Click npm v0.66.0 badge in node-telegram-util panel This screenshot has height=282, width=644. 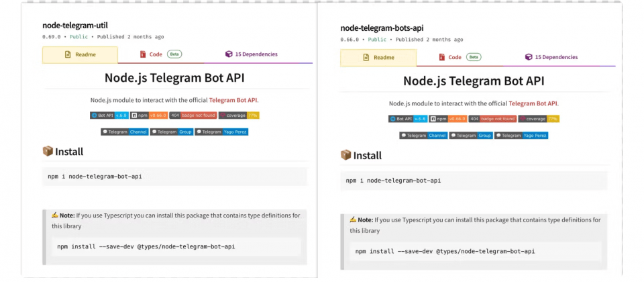click(x=149, y=115)
